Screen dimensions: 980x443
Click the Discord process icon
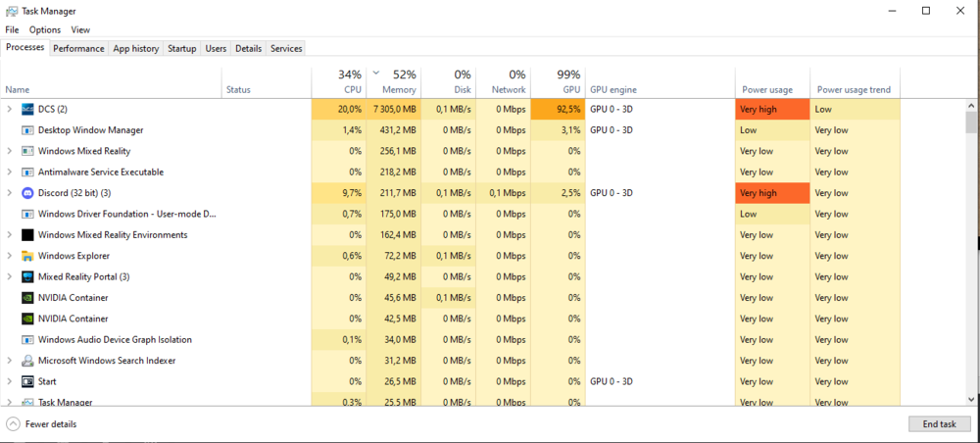tap(27, 193)
